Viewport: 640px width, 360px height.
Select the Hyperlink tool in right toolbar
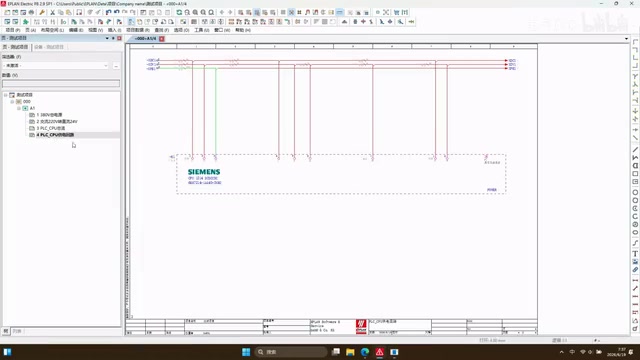point(635,270)
